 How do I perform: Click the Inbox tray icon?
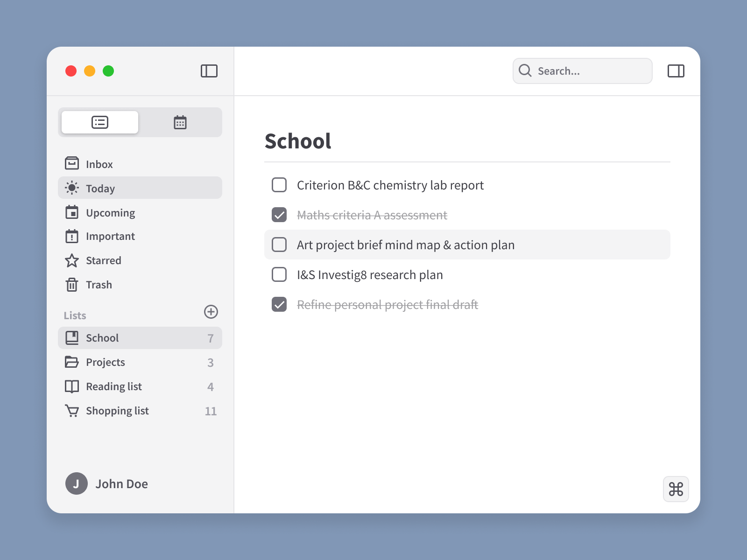point(72,163)
